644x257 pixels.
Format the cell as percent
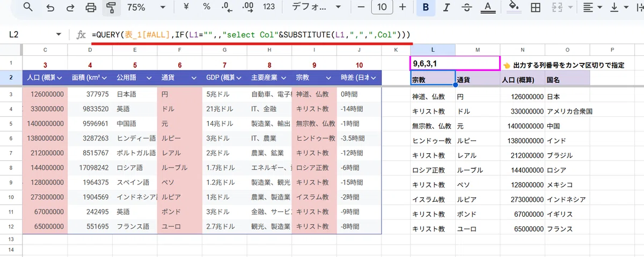coord(207,8)
